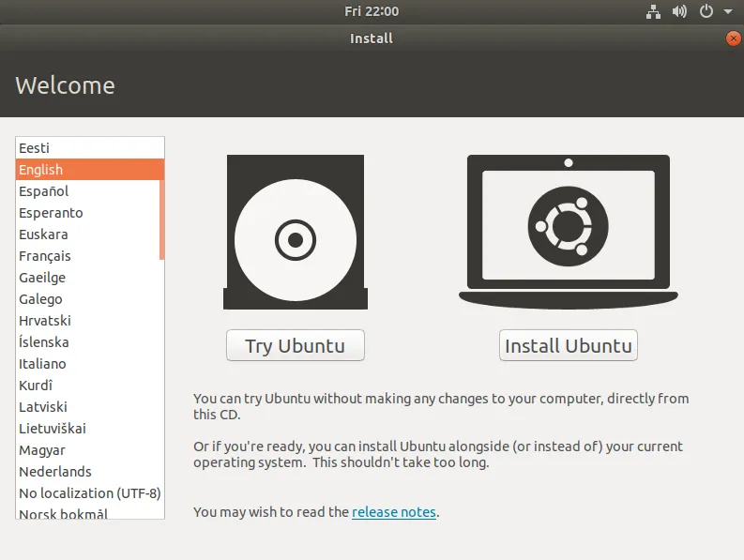Choose Nederlands in the language list
The image size is (744, 560).
coord(90,472)
